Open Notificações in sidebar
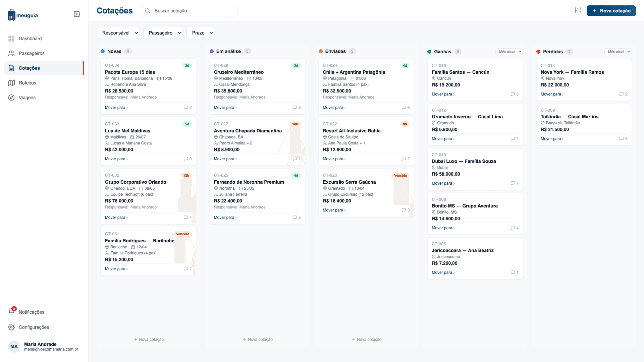 pos(44,312)
